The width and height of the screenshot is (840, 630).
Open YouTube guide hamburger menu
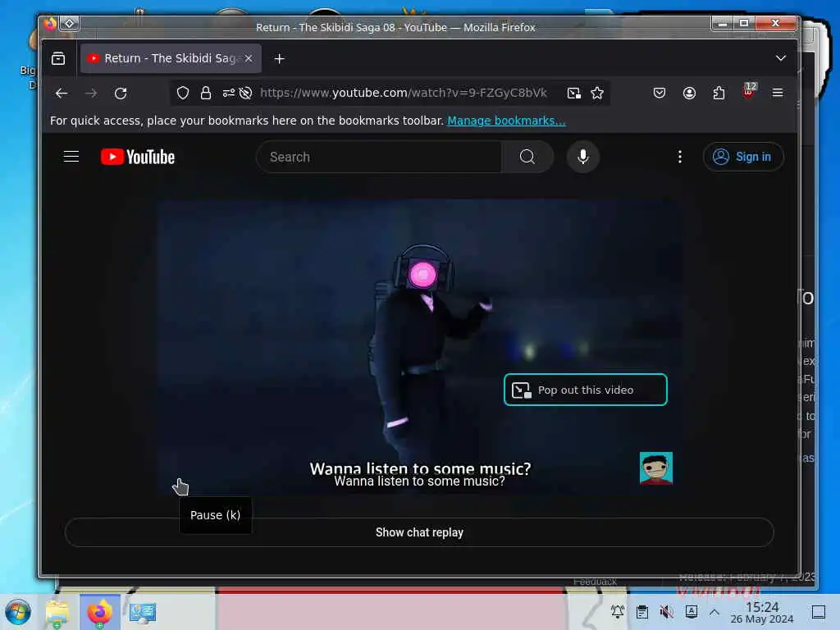pyautogui.click(x=71, y=157)
